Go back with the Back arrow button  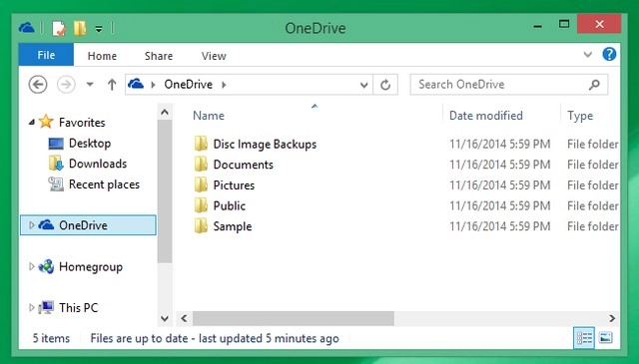click(38, 85)
